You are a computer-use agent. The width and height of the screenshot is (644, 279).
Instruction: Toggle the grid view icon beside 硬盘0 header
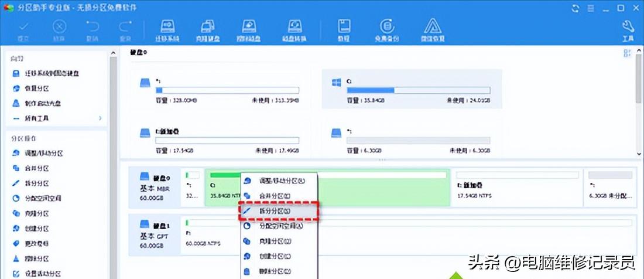tap(627, 53)
